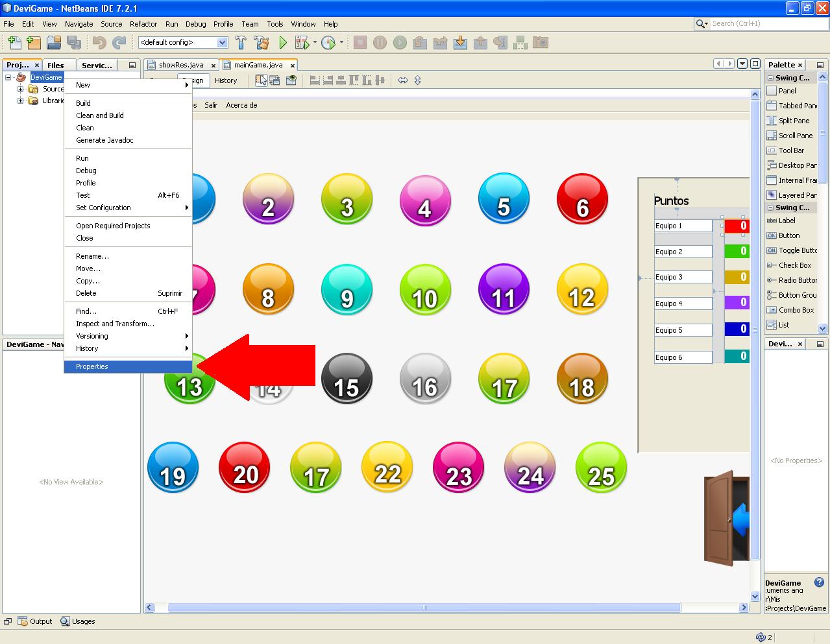Image resolution: width=830 pixels, height=644 pixels.
Task: Expand the Libraries tree node
Action: [20, 101]
